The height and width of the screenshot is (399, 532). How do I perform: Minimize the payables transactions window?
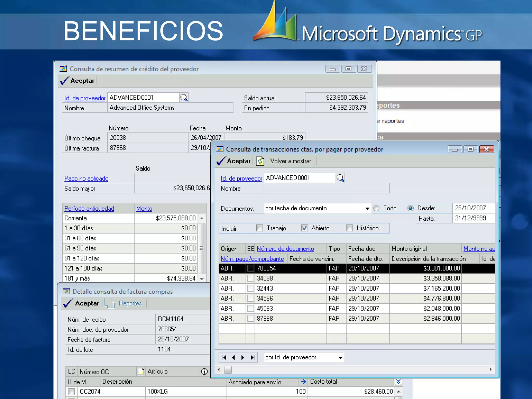click(x=455, y=149)
